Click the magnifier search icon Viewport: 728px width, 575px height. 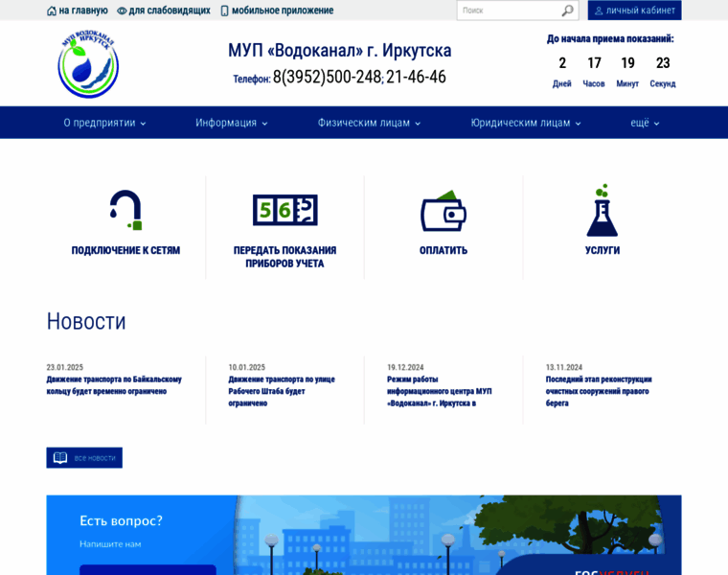tap(567, 11)
